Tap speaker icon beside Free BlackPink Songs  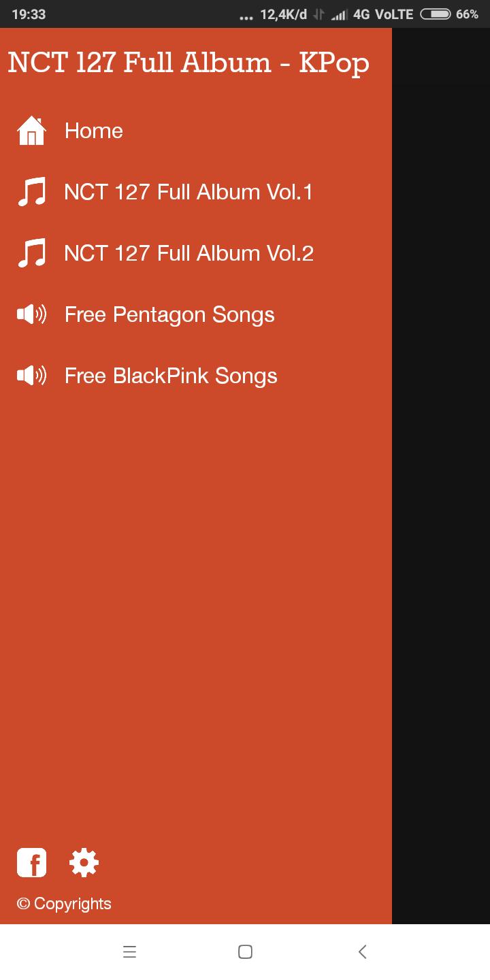click(x=31, y=376)
